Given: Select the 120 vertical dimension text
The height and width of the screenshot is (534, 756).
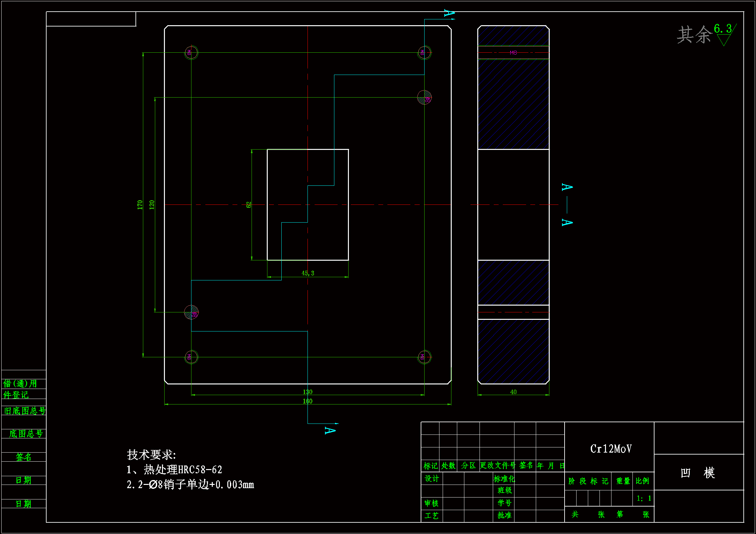Looking at the screenshot, I should 152,204.
